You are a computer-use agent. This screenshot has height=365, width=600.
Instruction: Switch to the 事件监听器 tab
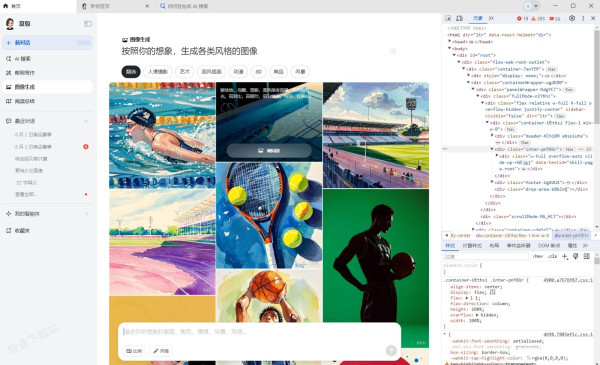tap(518, 245)
